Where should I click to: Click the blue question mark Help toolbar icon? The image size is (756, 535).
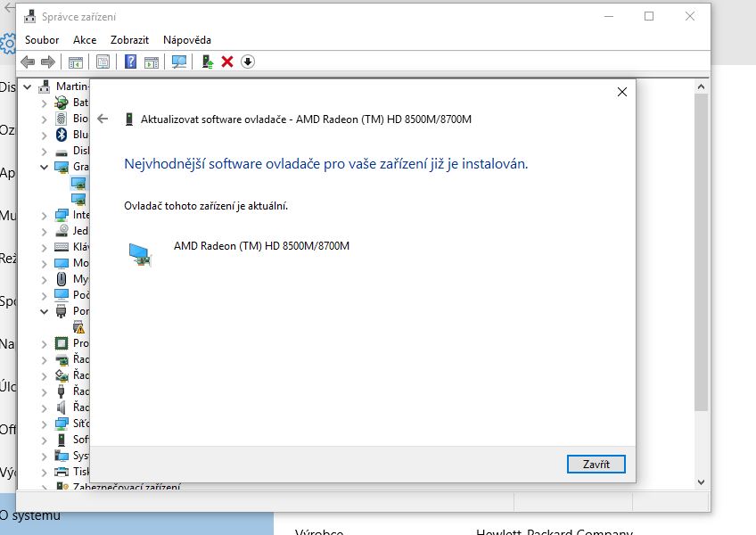(131, 62)
